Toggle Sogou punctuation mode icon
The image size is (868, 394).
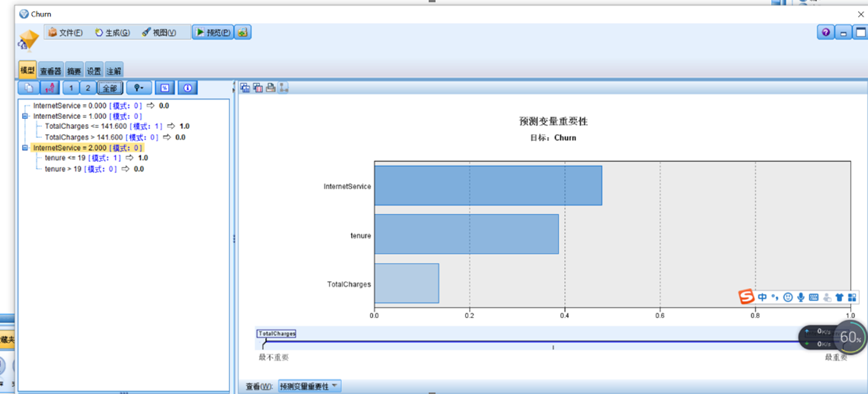point(776,297)
